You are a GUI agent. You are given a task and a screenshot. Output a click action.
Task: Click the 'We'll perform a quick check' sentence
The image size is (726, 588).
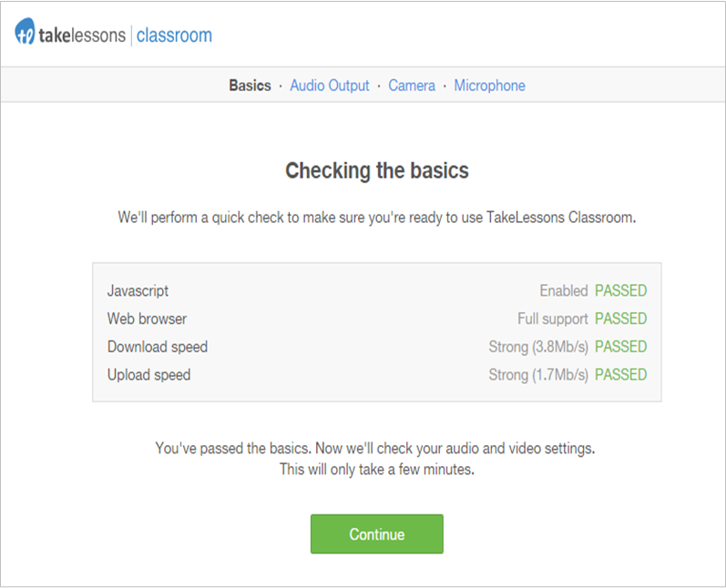377,217
